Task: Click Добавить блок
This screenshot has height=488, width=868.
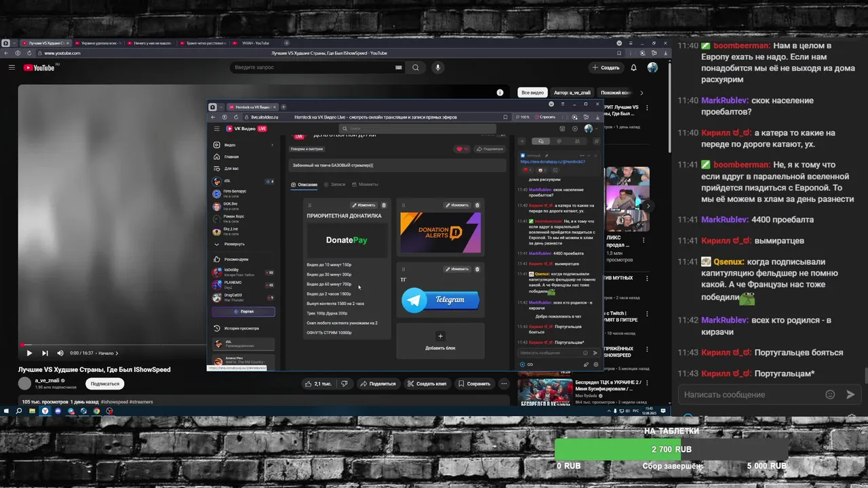Action: coord(440,341)
